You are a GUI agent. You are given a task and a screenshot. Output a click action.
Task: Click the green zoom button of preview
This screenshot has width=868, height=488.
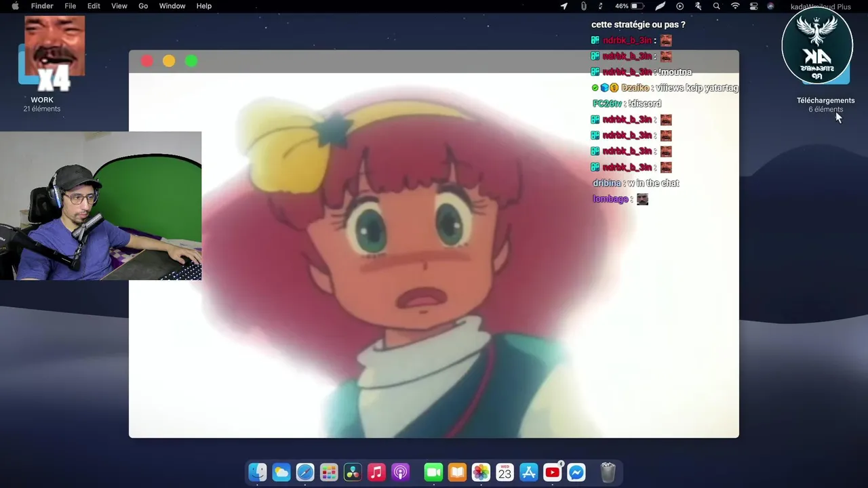pos(191,61)
